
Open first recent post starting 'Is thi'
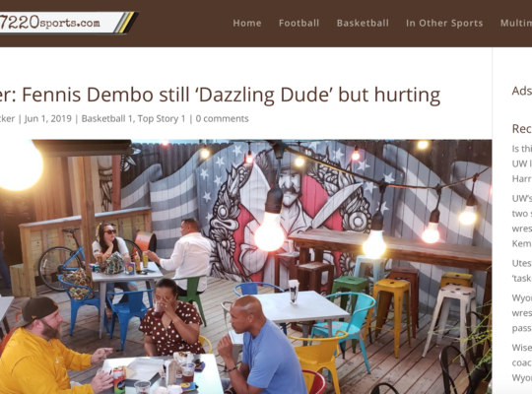[x=522, y=164]
